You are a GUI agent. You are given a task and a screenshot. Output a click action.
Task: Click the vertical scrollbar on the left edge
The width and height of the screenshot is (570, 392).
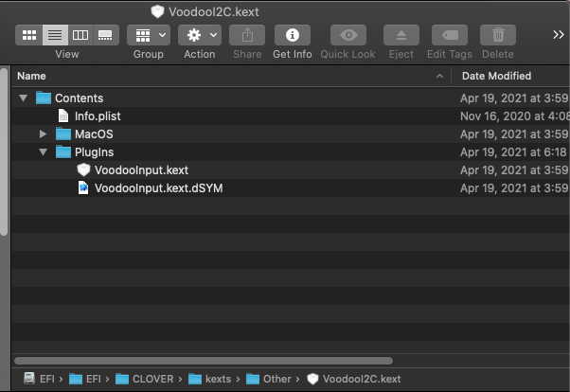pyautogui.click(x=4, y=152)
